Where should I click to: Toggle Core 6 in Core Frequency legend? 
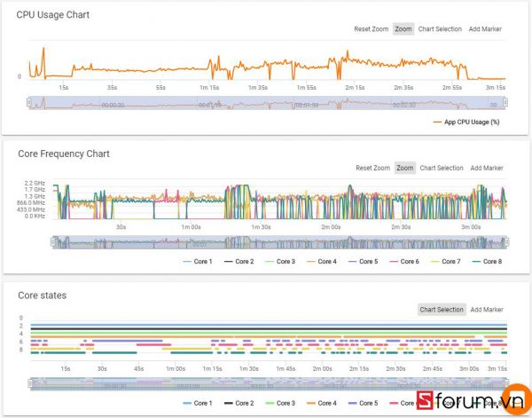click(404, 262)
